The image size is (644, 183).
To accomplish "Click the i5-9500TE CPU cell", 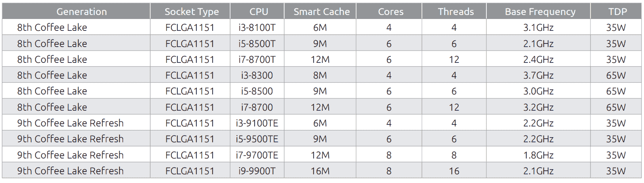I will (x=257, y=139).
